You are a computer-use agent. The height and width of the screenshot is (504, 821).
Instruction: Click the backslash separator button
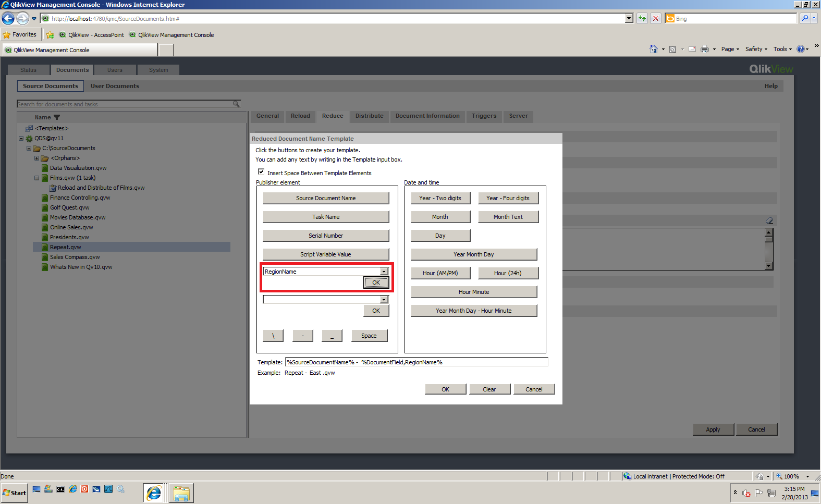point(273,336)
